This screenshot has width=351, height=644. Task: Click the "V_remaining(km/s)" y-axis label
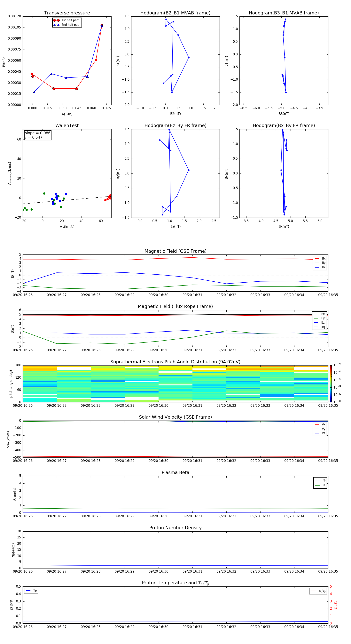[x=10, y=173]
